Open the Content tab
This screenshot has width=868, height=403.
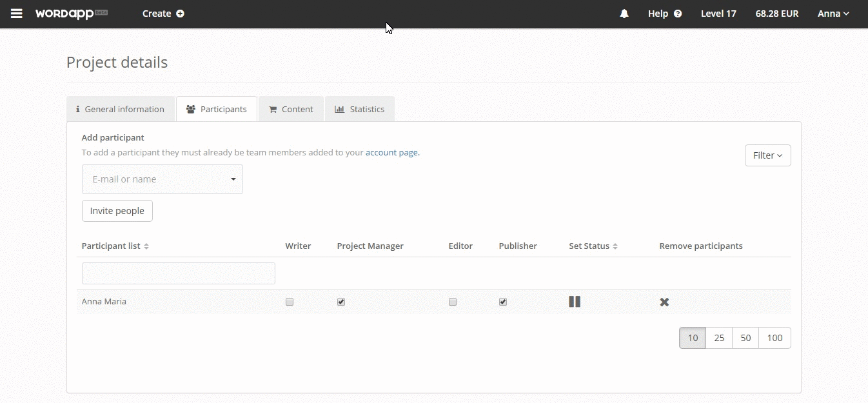[291, 109]
